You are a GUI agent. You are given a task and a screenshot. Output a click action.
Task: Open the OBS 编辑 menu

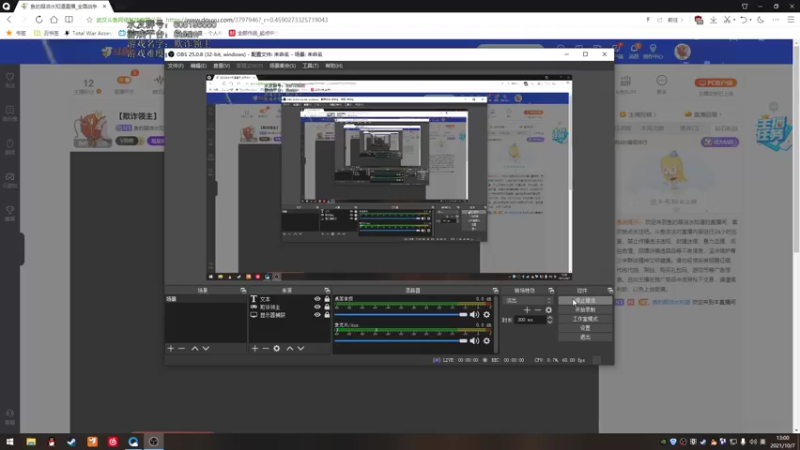click(198, 66)
